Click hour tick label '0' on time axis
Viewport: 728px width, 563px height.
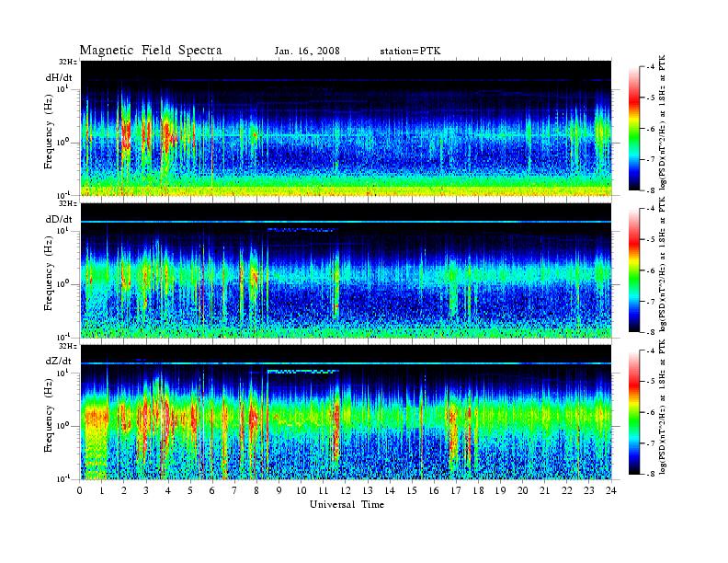[80, 490]
